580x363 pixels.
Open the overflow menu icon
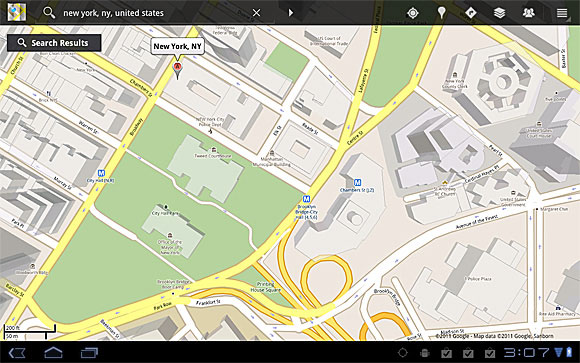(x=562, y=13)
